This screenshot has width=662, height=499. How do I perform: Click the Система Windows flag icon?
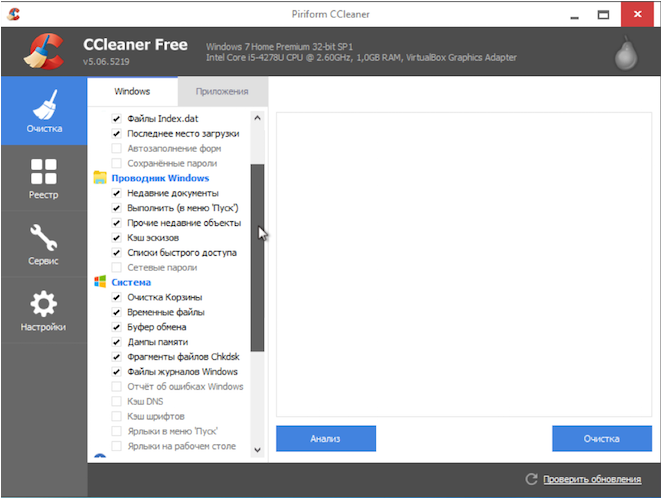100,282
